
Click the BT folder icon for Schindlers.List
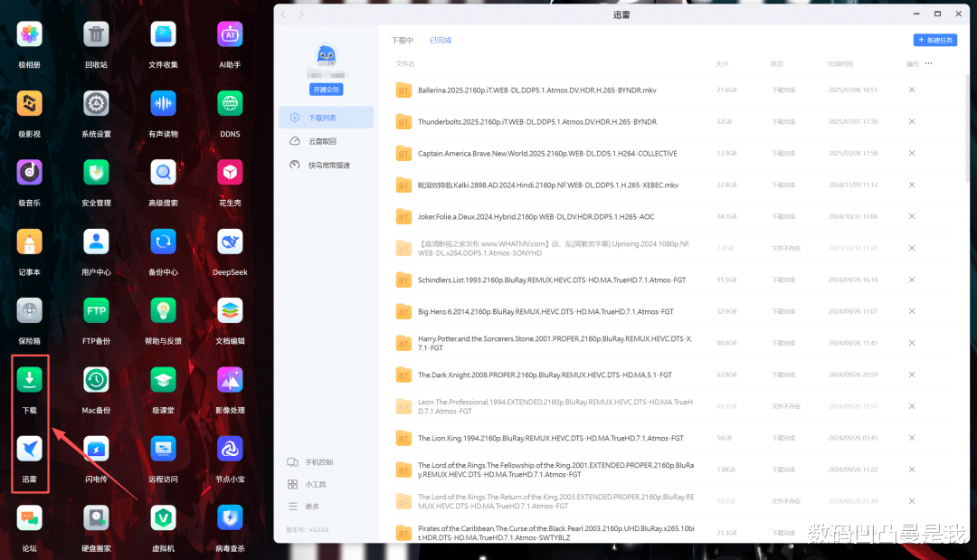[x=403, y=280]
